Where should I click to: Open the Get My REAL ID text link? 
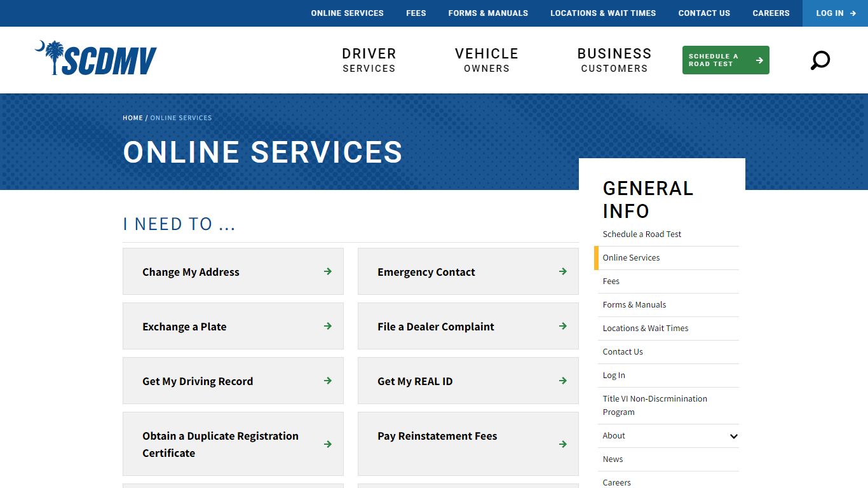[x=415, y=381]
